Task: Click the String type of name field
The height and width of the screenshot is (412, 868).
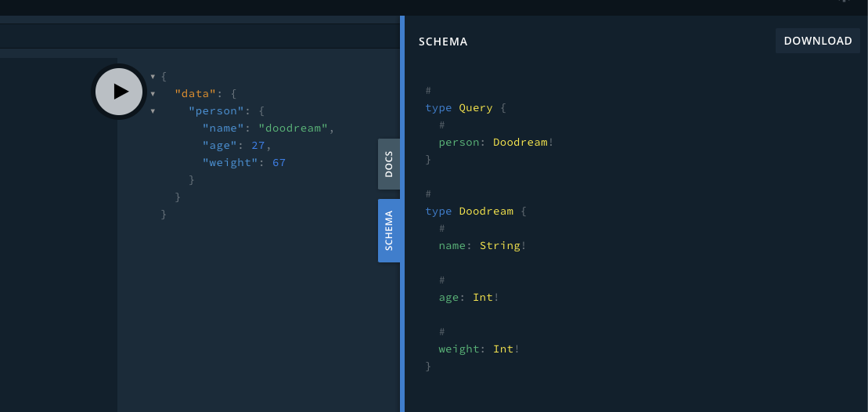Action: 499,245
